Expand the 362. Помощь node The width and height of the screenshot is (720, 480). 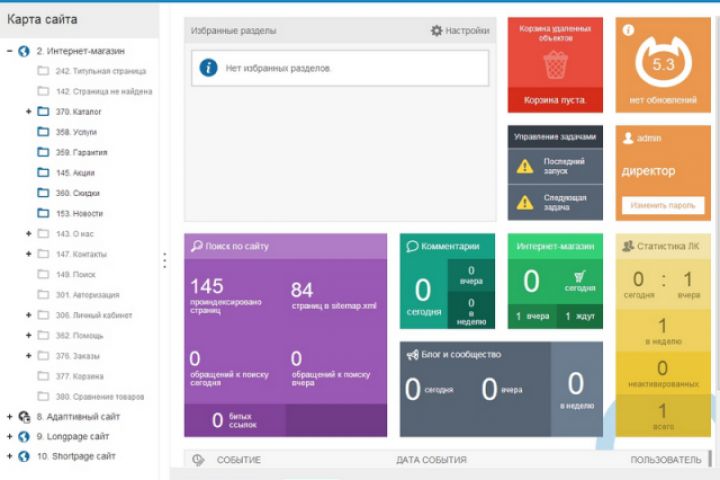point(28,335)
